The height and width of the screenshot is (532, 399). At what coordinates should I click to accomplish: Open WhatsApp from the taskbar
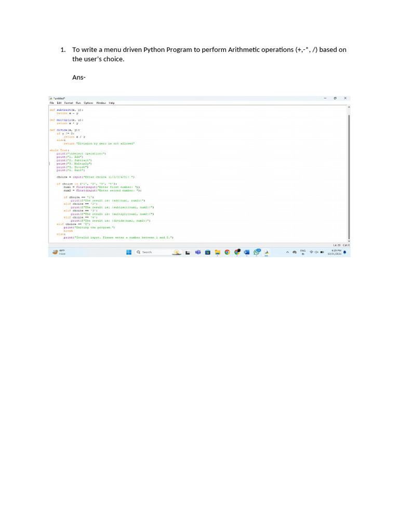[257, 252]
